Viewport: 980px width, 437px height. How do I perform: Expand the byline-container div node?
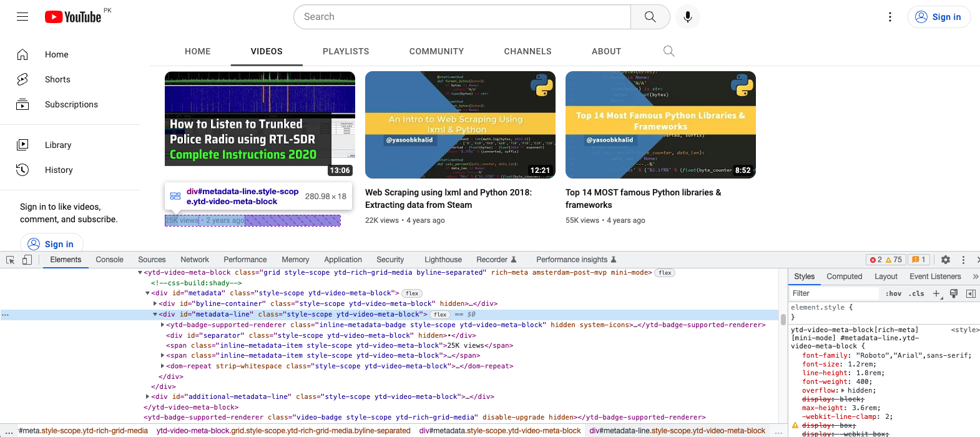[155, 304]
